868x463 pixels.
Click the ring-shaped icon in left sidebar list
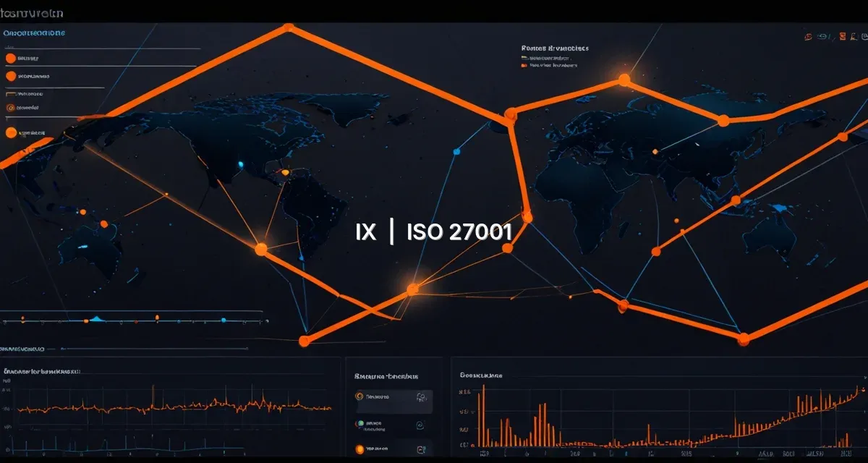10,108
